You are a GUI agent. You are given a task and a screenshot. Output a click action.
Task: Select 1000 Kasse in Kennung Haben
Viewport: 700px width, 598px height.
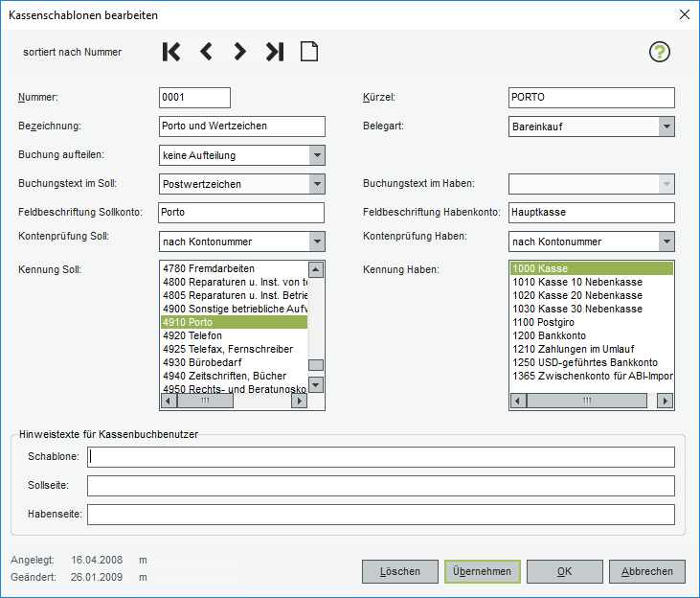(x=592, y=268)
